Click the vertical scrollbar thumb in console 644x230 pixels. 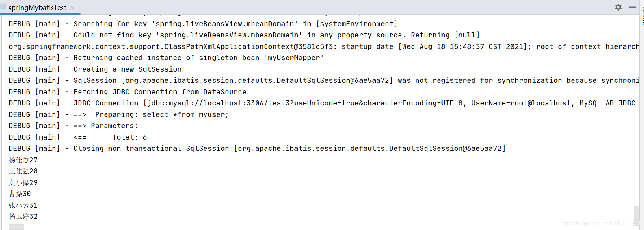click(637, 215)
